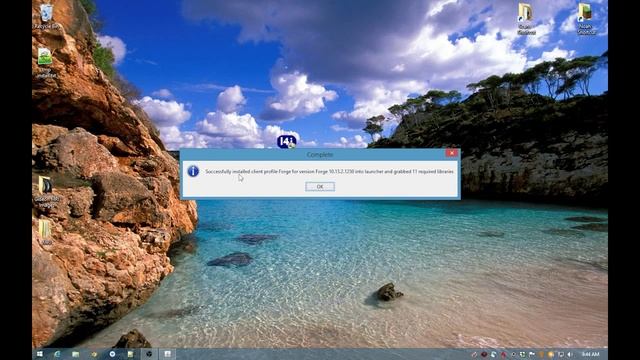The width and height of the screenshot is (640, 360).
Task: Click the dark red round icon in the system tray
Action: coord(484,354)
